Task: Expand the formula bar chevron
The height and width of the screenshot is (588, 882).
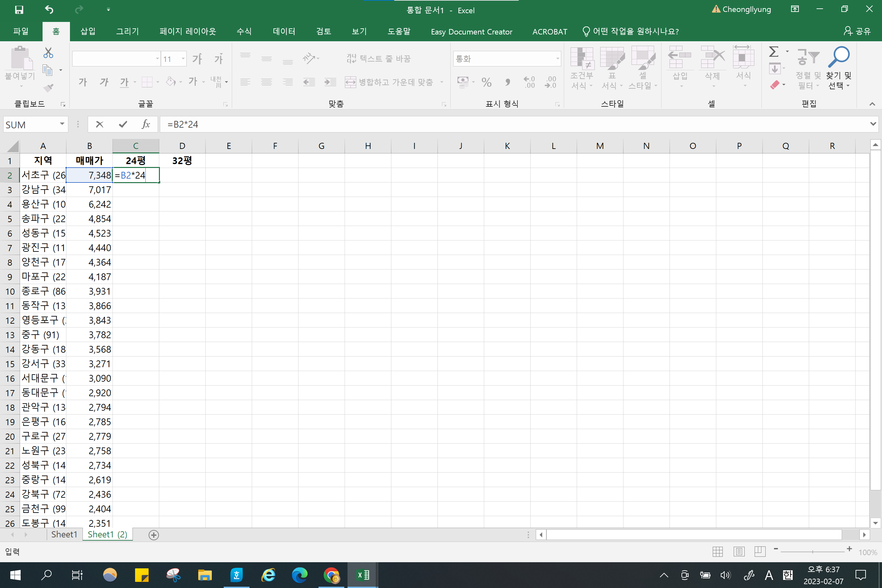Action: (x=873, y=124)
